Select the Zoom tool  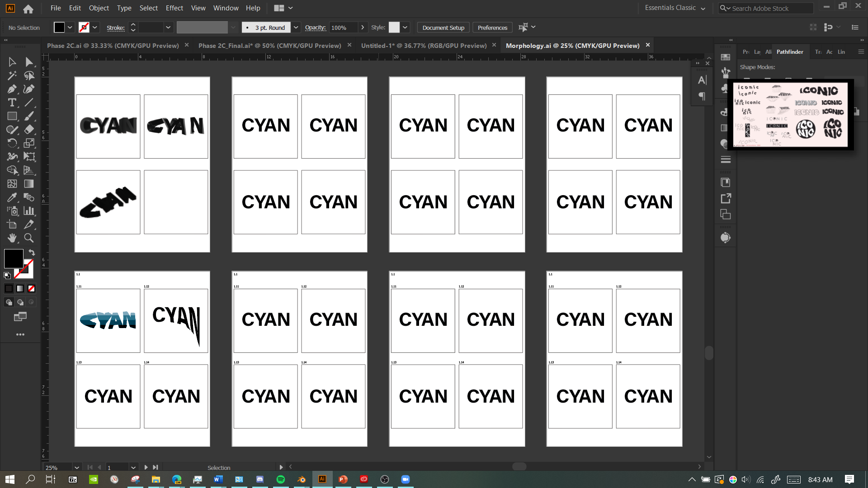[x=29, y=238]
